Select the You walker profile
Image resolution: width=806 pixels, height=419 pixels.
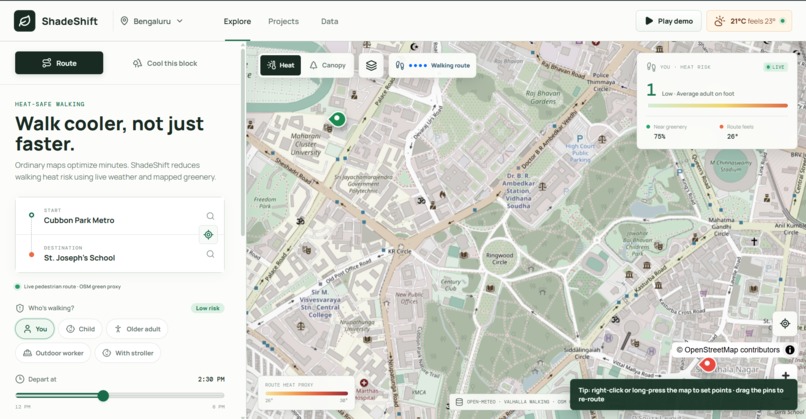(x=35, y=329)
